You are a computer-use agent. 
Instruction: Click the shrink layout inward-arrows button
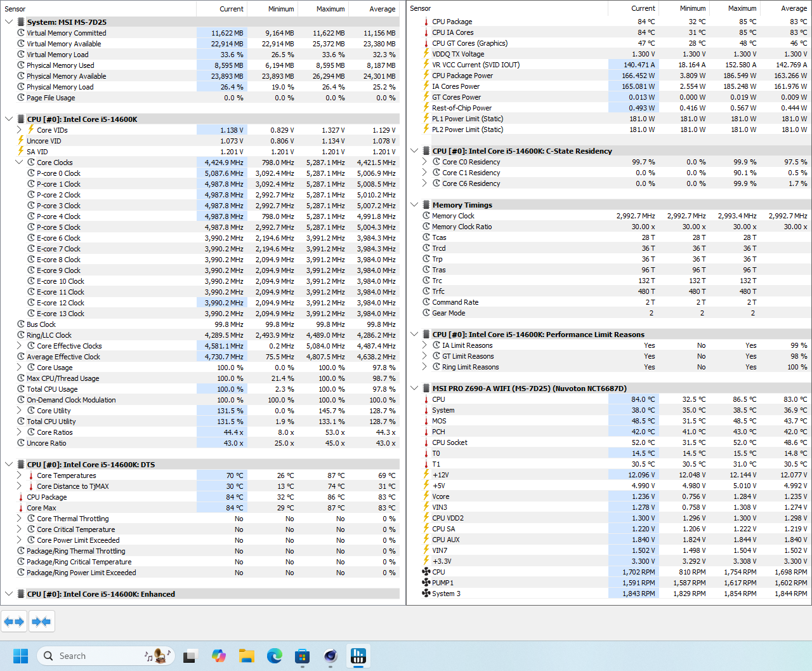41,621
